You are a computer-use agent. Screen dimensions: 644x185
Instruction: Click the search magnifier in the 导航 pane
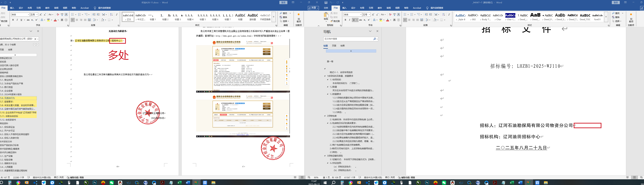[x=374, y=39]
